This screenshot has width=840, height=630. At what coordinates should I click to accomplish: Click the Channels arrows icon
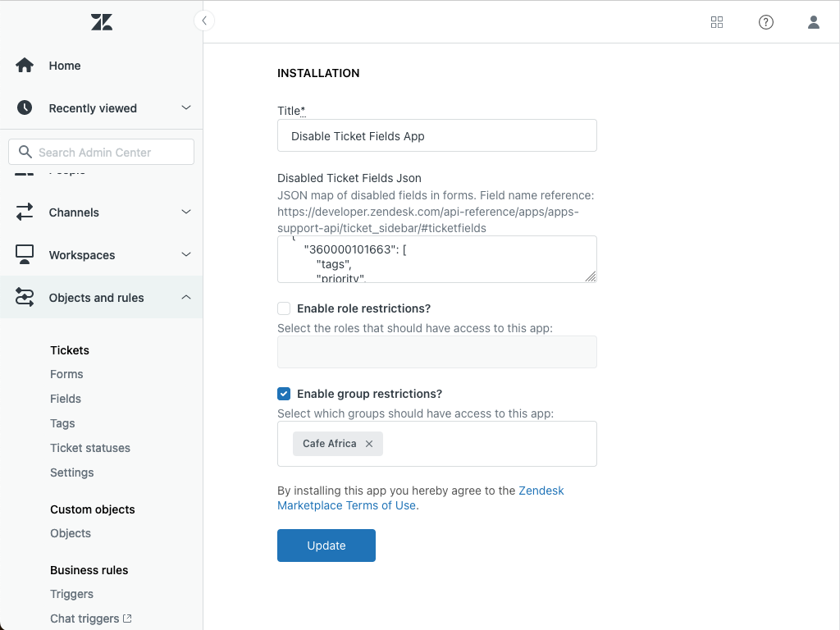point(25,212)
